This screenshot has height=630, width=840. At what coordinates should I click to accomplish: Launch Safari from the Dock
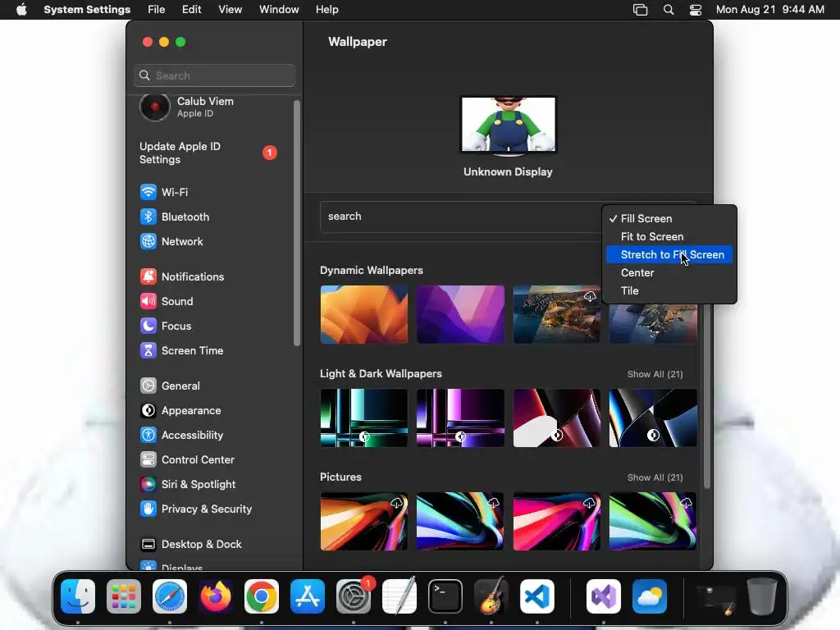click(170, 596)
